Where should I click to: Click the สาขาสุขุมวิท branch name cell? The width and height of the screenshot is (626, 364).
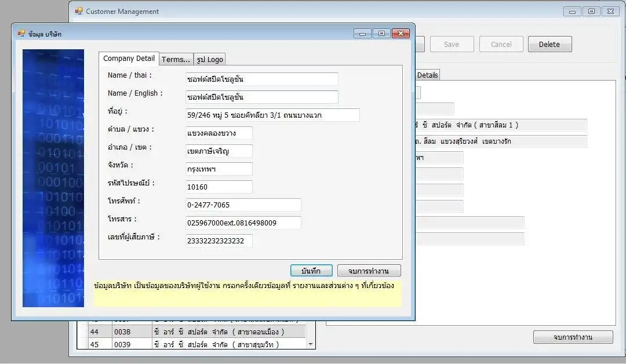coord(229,344)
